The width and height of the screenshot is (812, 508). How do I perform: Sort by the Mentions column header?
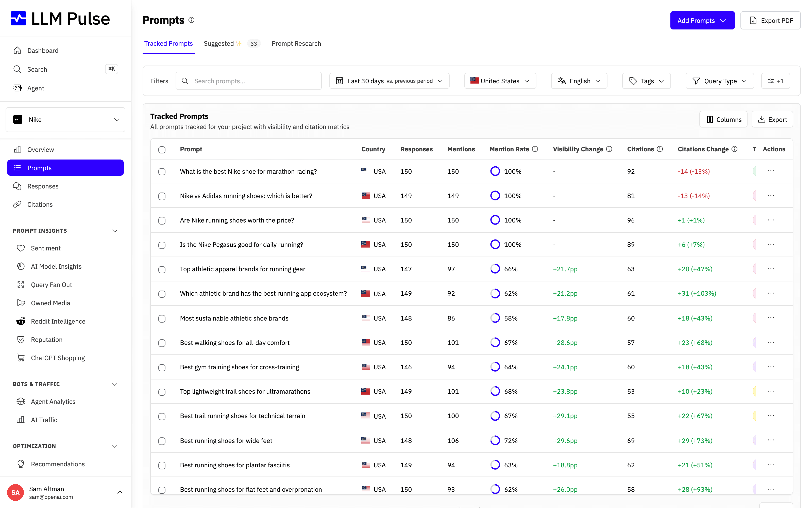coord(461,149)
